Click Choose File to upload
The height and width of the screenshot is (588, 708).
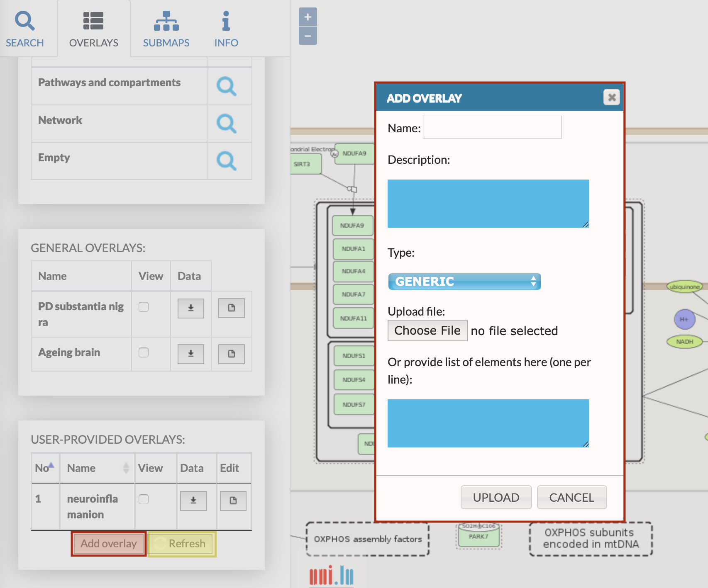[427, 330]
